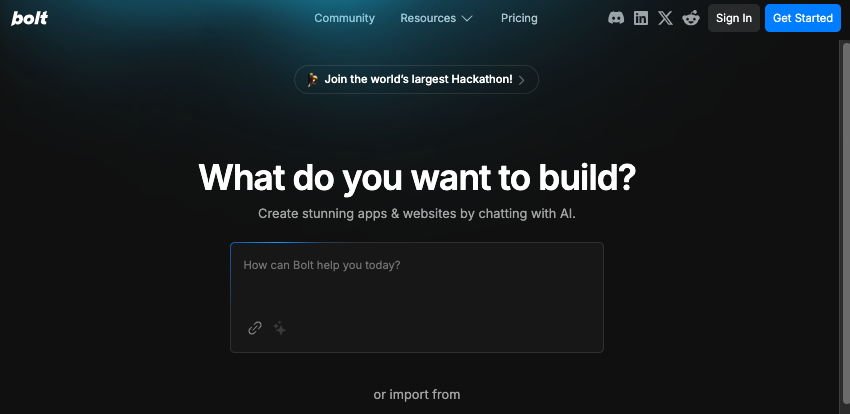The image size is (850, 414).
Task: Open the Pricing page
Action: click(x=519, y=18)
